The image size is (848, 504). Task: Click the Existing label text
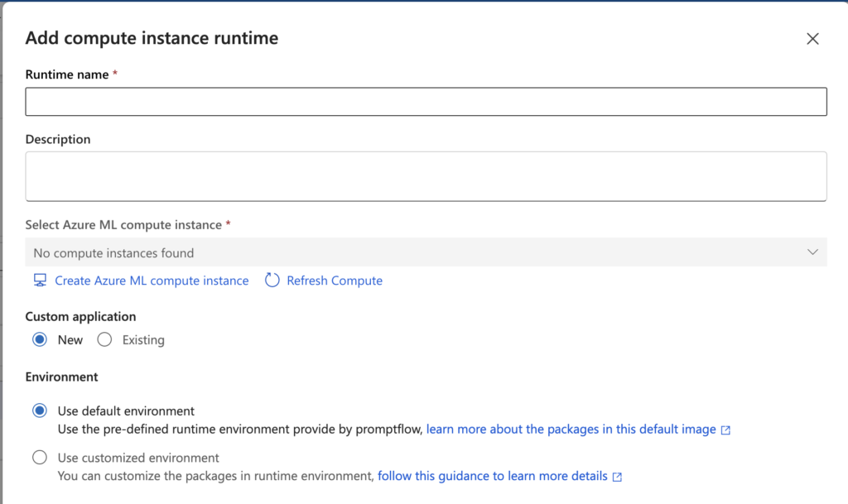143,340
